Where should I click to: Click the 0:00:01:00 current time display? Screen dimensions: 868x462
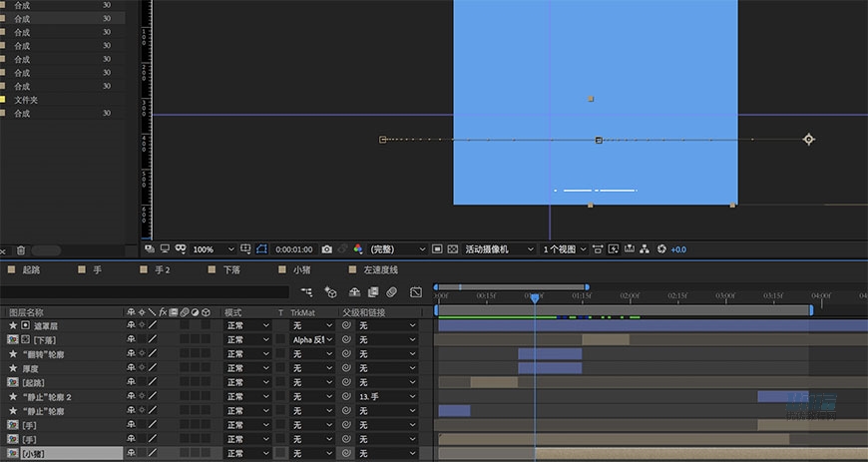pyautogui.click(x=294, y=249)
